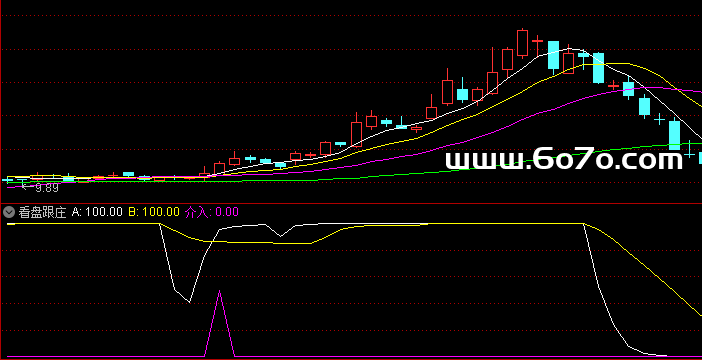Click the 看盘跟庄 indicator name label
Viewport: 702px width, 360px height.
(42, 212)
